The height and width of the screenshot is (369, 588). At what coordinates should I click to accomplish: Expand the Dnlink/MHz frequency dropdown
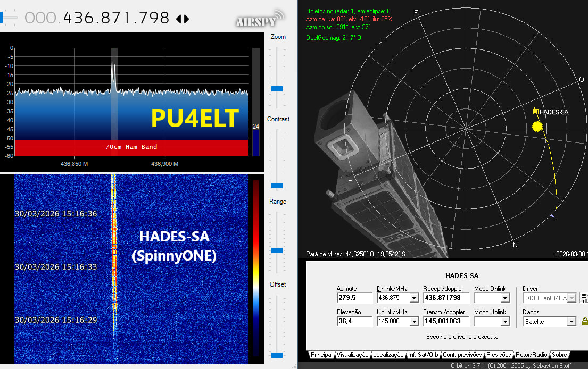(413, 298)
